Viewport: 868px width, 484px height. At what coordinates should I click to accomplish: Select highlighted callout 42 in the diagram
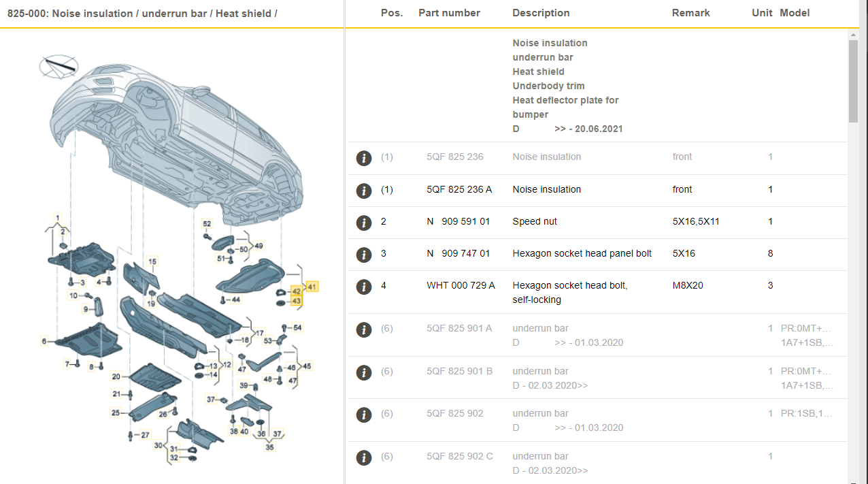coord(297,291)
